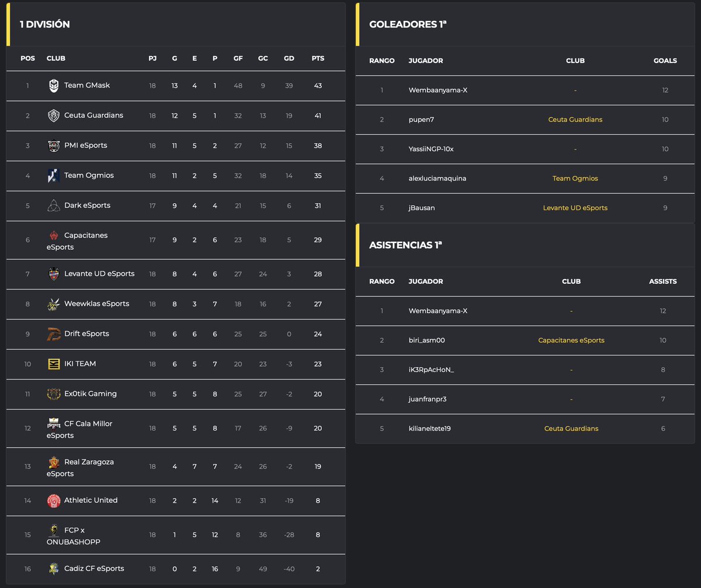The height and width of the screenshot is (588, 701).
Task: Click Ceuta Guardians name in standings table
Action: pos(93,116)
